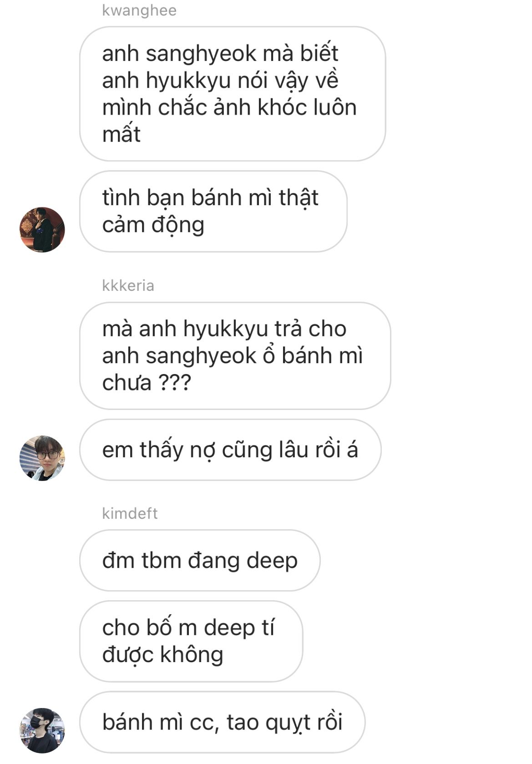Tap the message 'đm tbm đang deep'
This screenshot has width=532, height=764.
[x=200, y=560]
